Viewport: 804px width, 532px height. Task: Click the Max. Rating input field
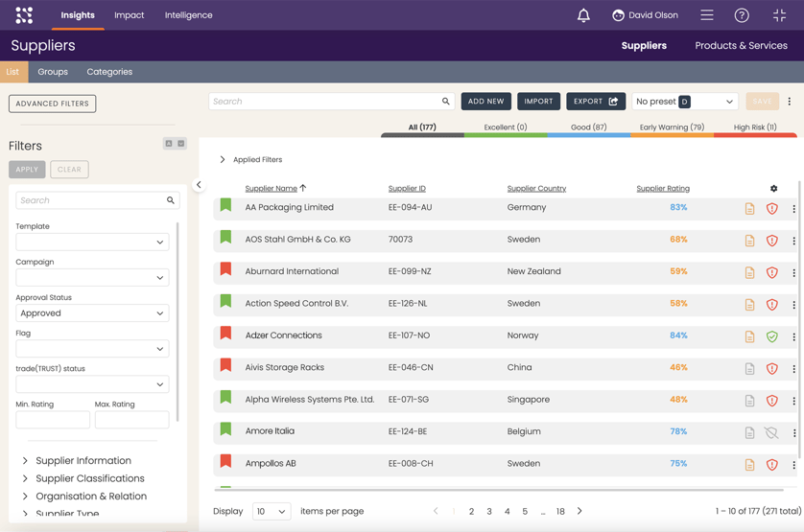(x=131, y=420)
